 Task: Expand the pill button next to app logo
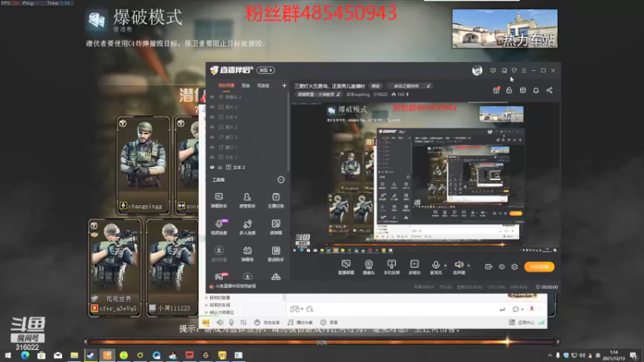click(x=266, y=70)
